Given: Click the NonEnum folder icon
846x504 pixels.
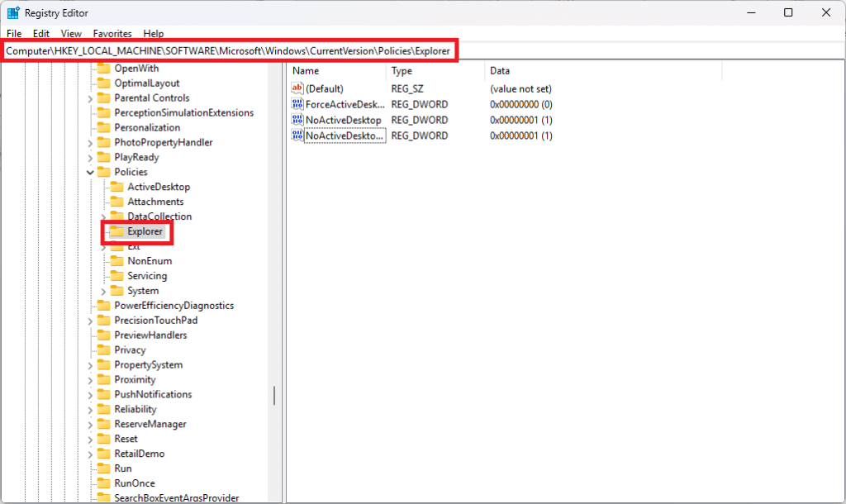Looking at the screenshot, I should [x=116, y=261].
